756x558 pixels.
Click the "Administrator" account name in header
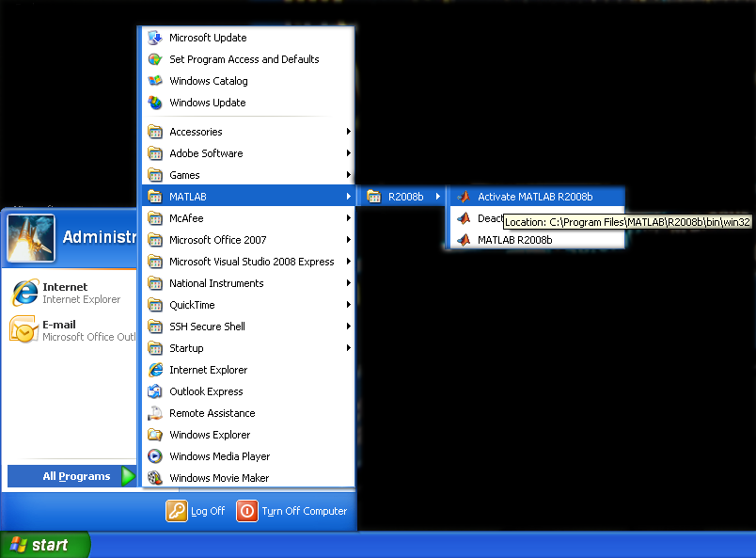coord(100,237)
